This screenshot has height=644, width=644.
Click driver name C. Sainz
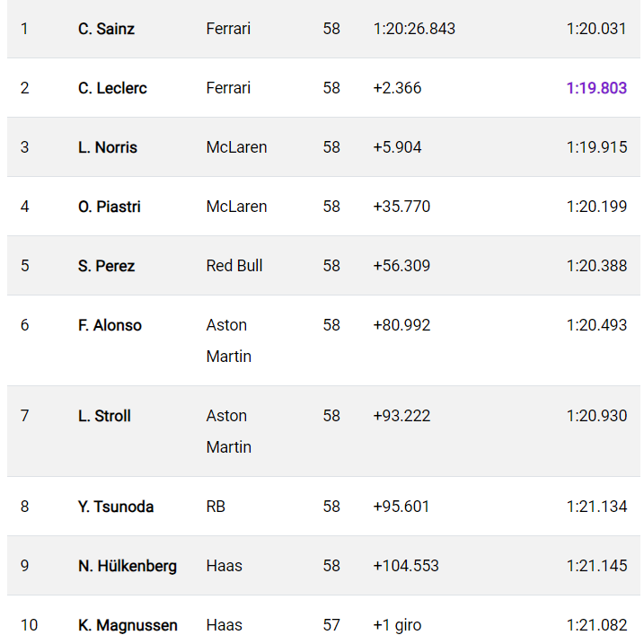point(106,29)
